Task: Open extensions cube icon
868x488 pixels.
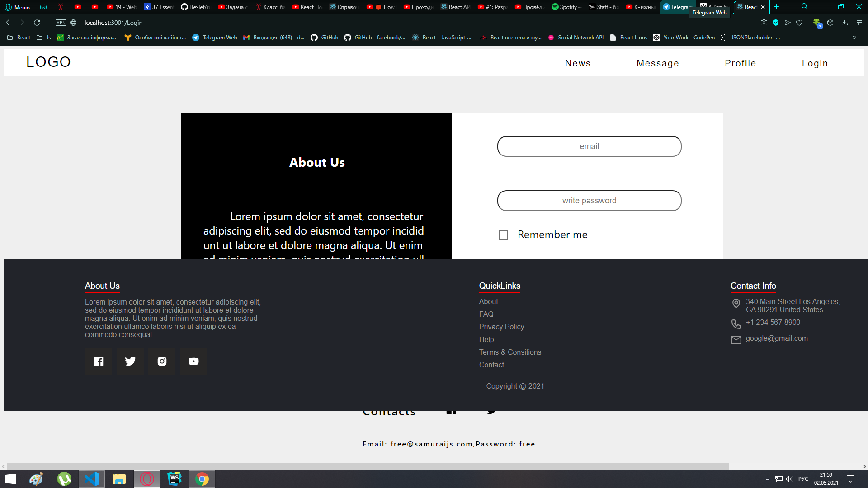Action: pyautogui.click(x=830, y=23)
